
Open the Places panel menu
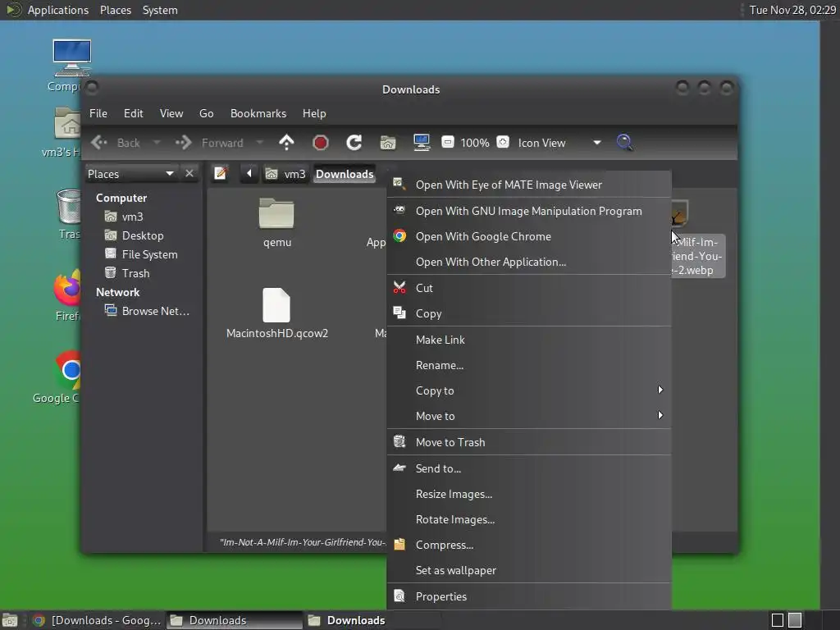116,10
